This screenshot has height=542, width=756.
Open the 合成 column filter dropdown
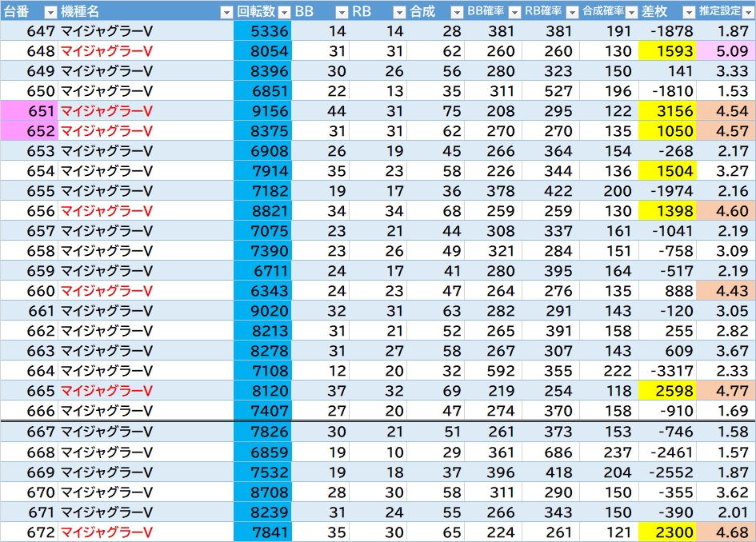[457, 12]
